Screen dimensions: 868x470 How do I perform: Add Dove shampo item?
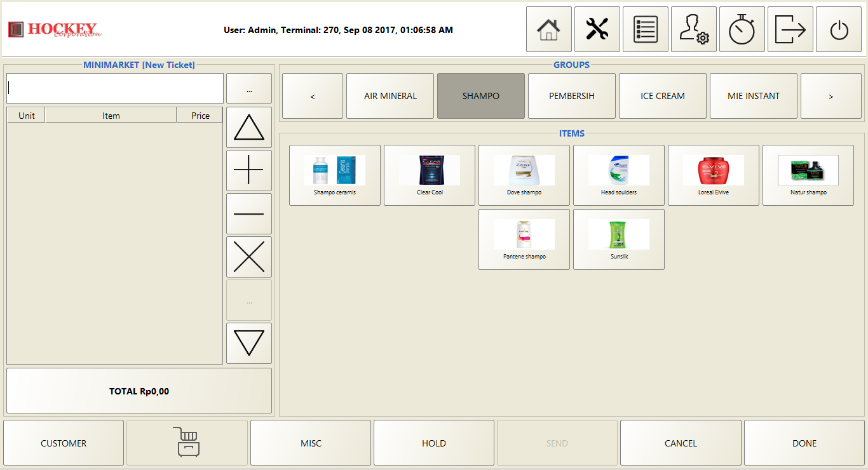tap(524, 175)
